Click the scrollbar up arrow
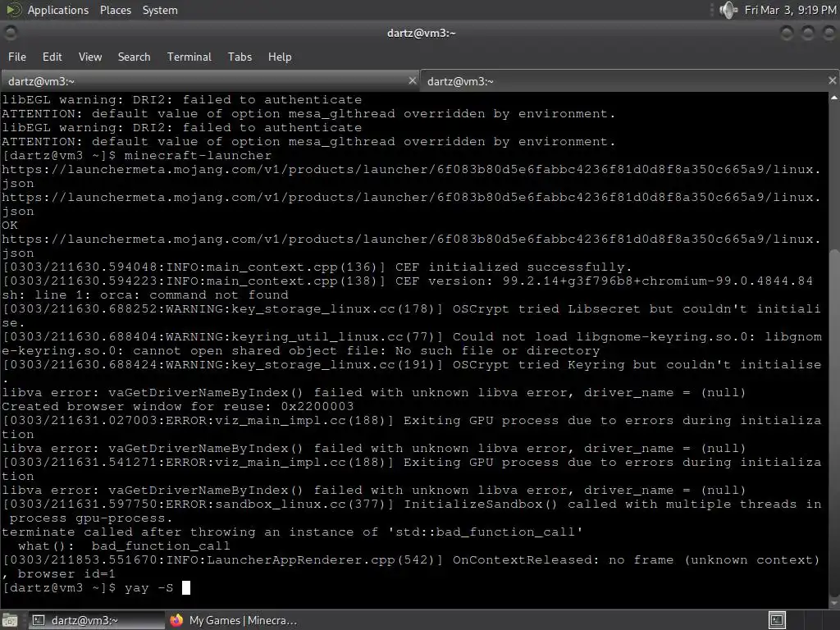Viewport: 840px width, 630px height. [834, 98]
